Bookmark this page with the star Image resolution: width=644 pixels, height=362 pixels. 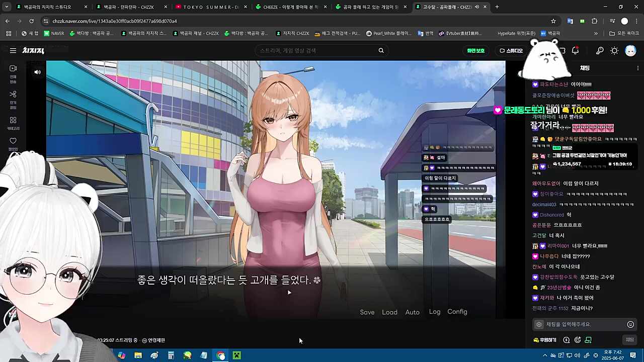point(553,21)
